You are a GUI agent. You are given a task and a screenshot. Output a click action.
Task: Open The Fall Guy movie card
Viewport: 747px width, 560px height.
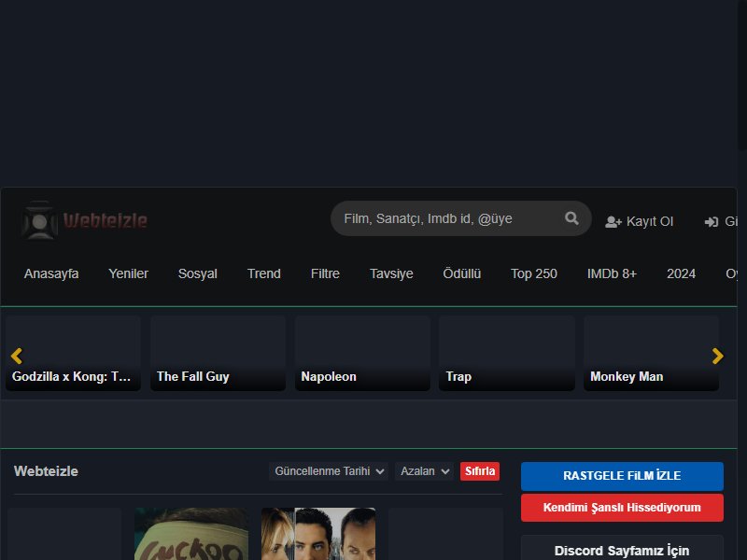tap(218, 353)
